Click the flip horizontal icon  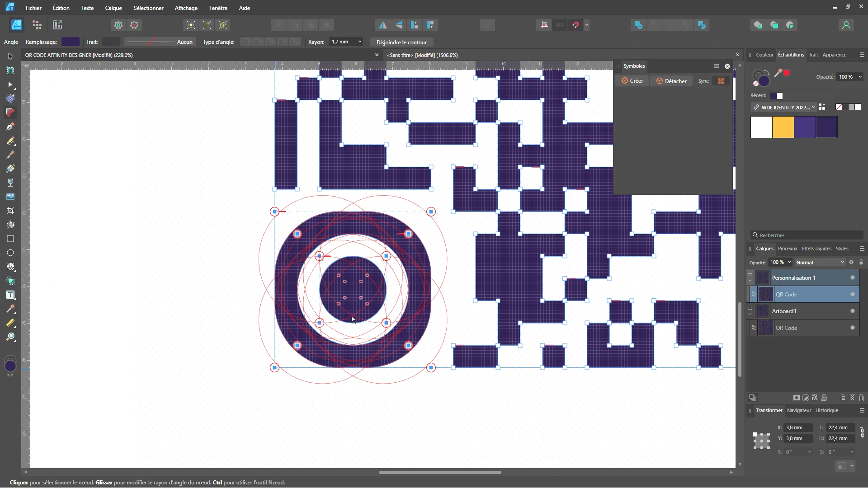coord(383,25)
